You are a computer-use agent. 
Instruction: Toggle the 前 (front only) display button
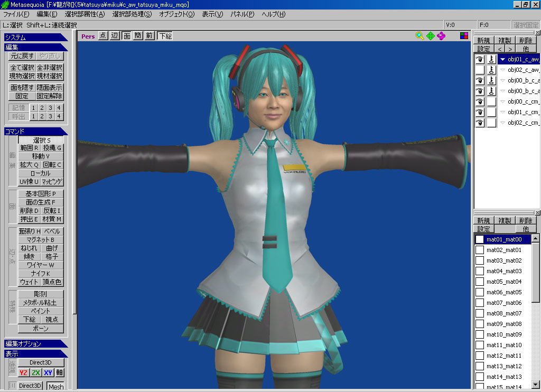pos(149,35)
